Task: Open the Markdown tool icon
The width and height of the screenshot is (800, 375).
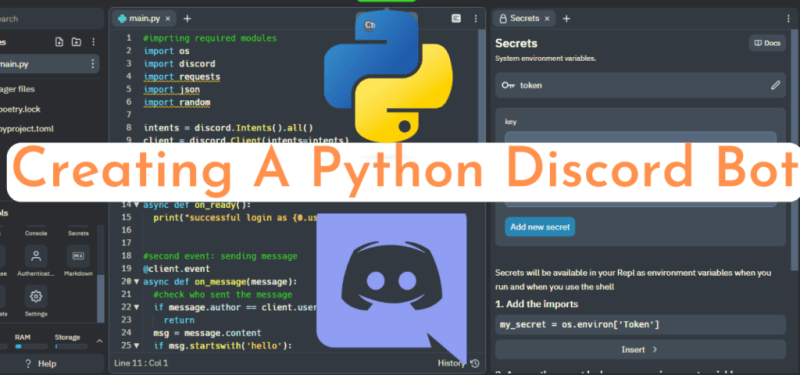Action: [78, 256]
